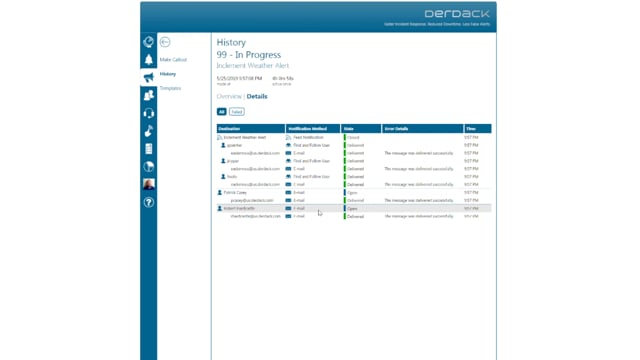Click the feed icon beside Inclement Weather Alert
640x360 pixels.
[x=220, y=138]
